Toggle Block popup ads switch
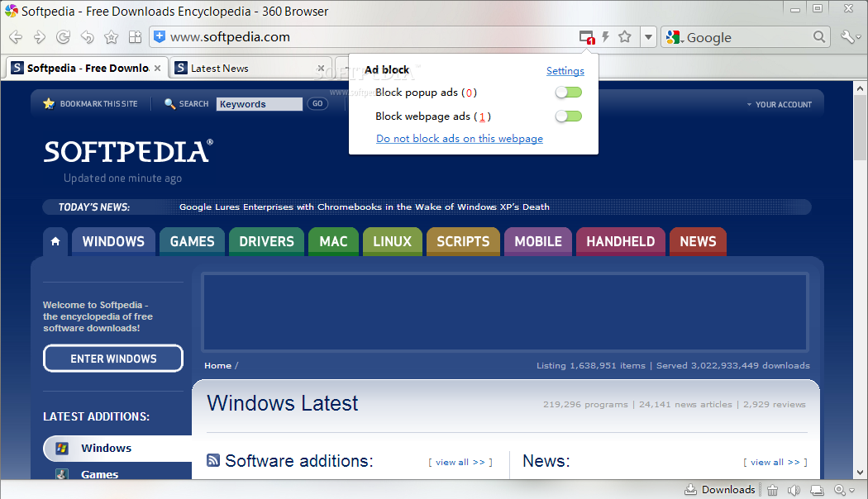 [x=569, y=93]
